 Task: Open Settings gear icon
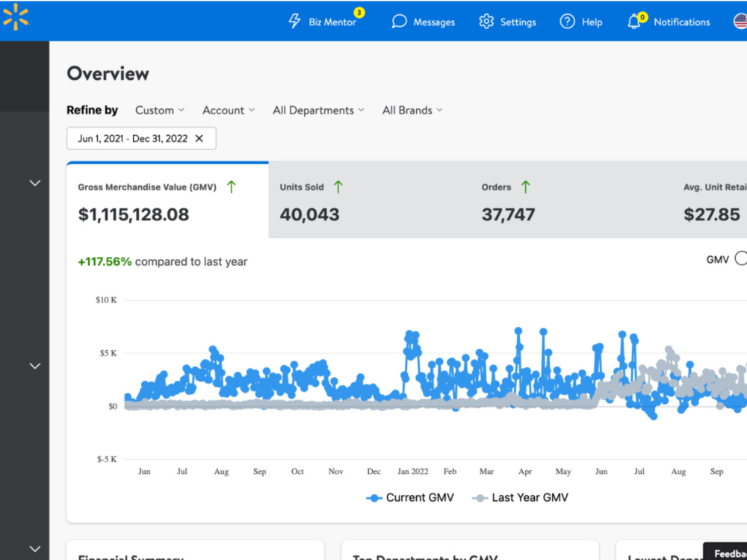486,22
